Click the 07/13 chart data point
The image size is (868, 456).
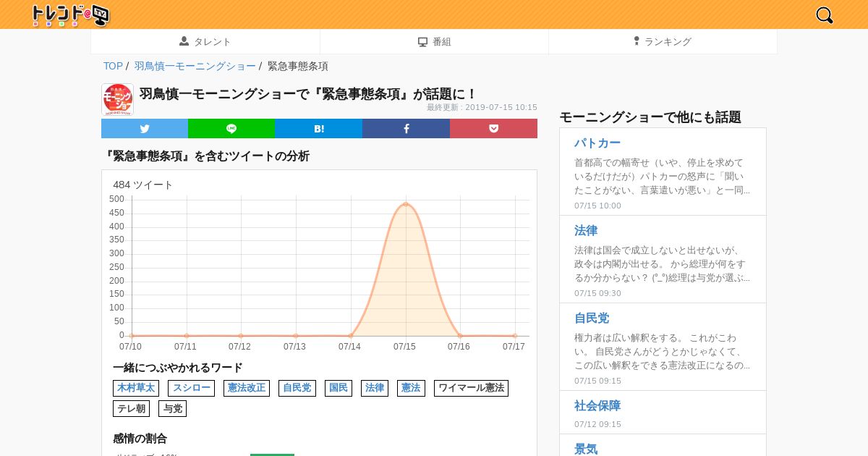tap(296, 336)
